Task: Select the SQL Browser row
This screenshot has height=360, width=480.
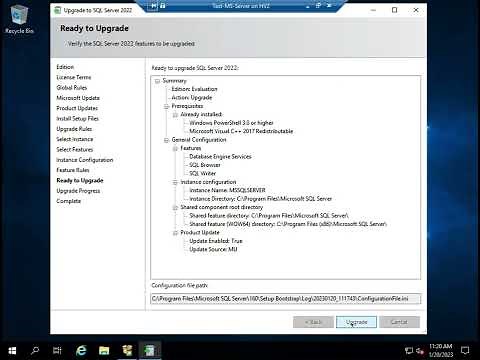Action: pyautogui.click(x=205, y=165)
